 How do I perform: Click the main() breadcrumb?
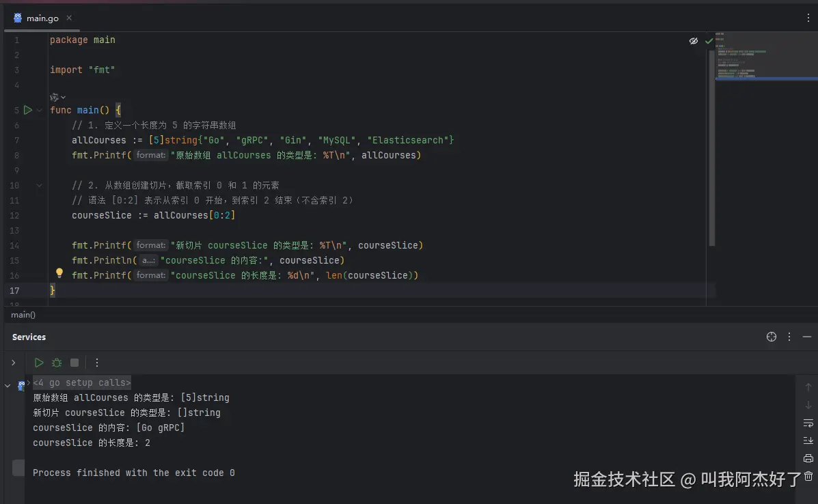(23, 315)
